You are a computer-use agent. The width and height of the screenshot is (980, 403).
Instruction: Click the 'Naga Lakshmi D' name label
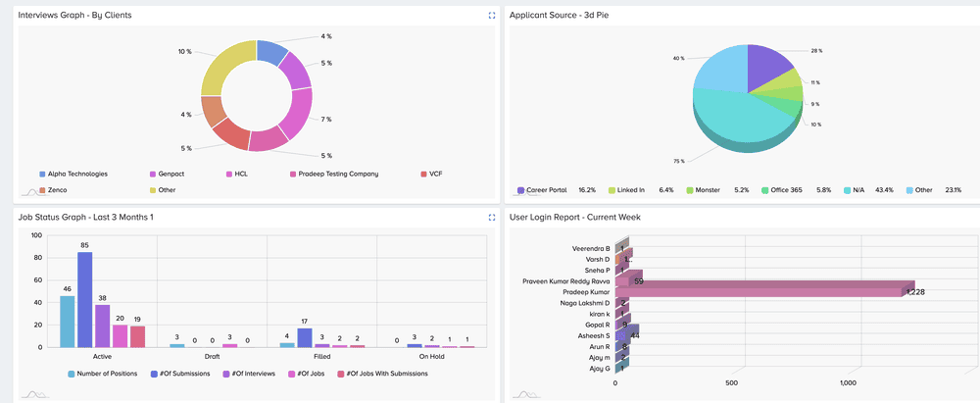pyautogui.click(x=586, y=303)
